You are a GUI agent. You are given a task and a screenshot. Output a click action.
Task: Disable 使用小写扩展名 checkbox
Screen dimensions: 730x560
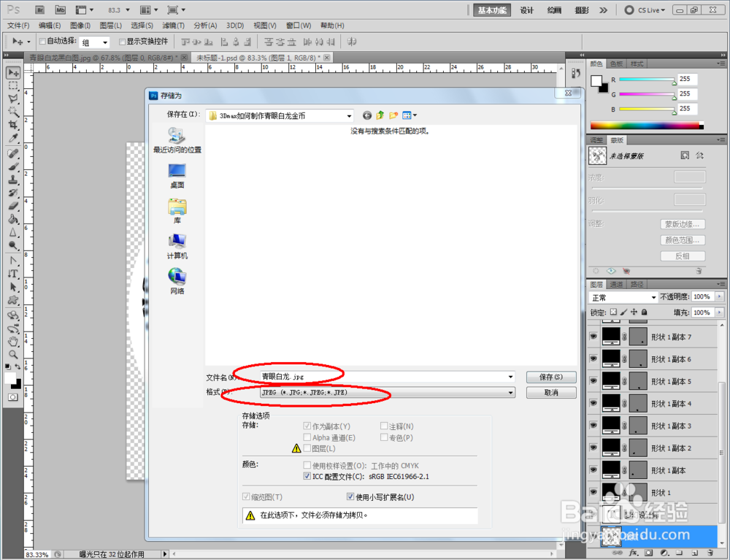point(350,496)
